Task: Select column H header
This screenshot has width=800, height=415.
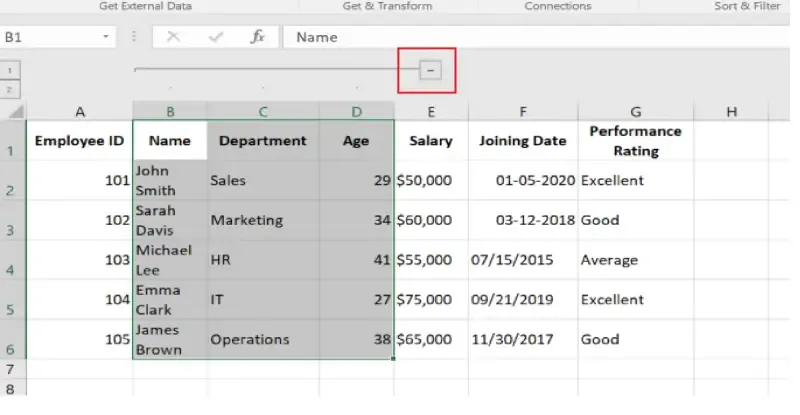Action: pos(731,111)
